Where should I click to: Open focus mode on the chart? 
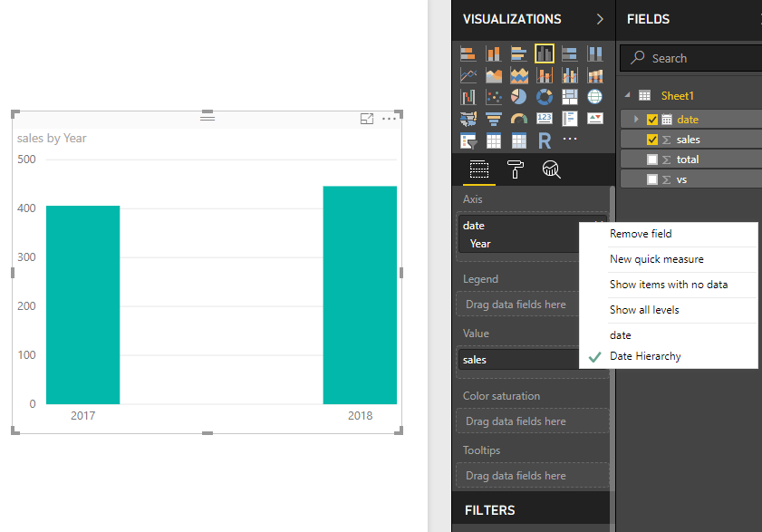click(367, 118)
